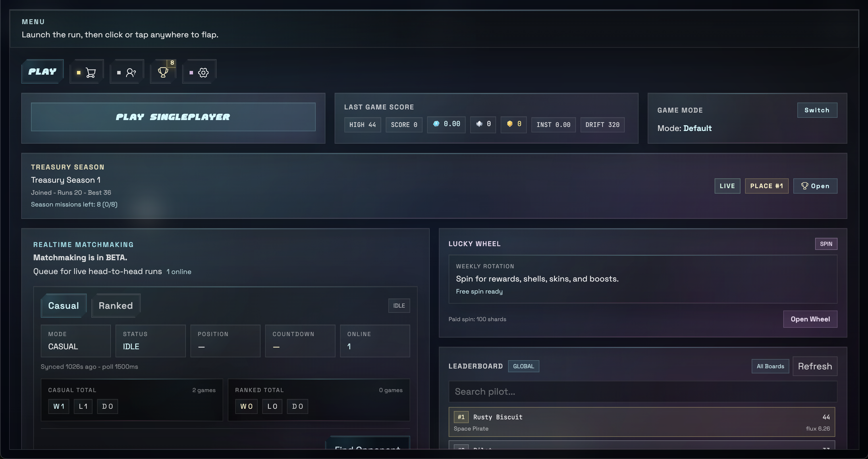Click the silver shell currency counter
Screen dimensions: 868x459
483,124
